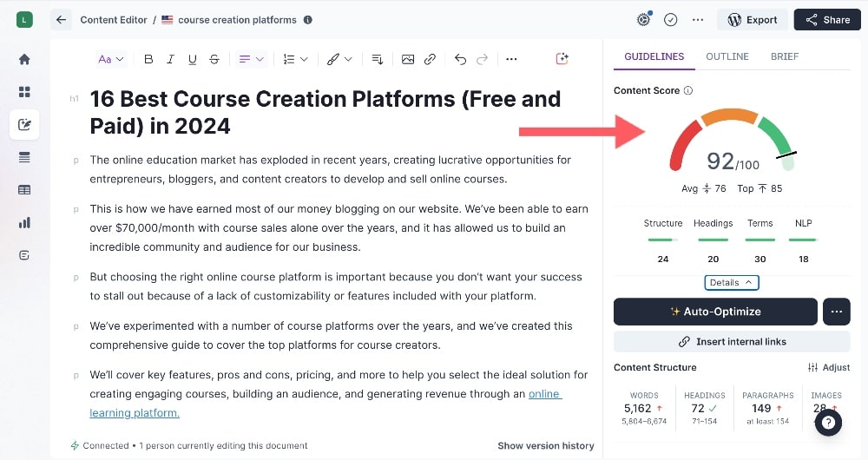Collapse the score Details expander
Image resolution: width=868 pixels, height=460 pixels.
[x=731, y=282]
